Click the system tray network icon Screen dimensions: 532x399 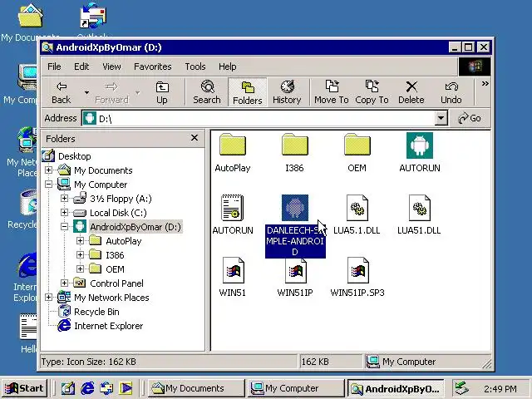point(462,388)
